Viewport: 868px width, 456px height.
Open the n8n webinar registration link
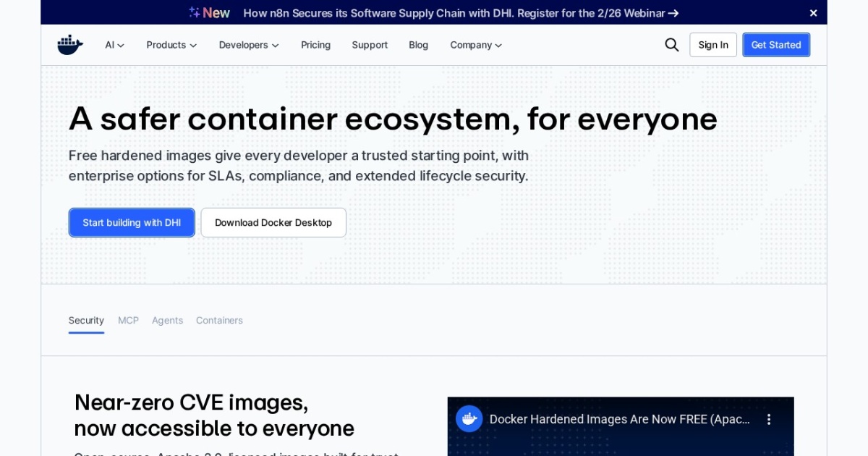pyautogui.click(x=454, y=13)
